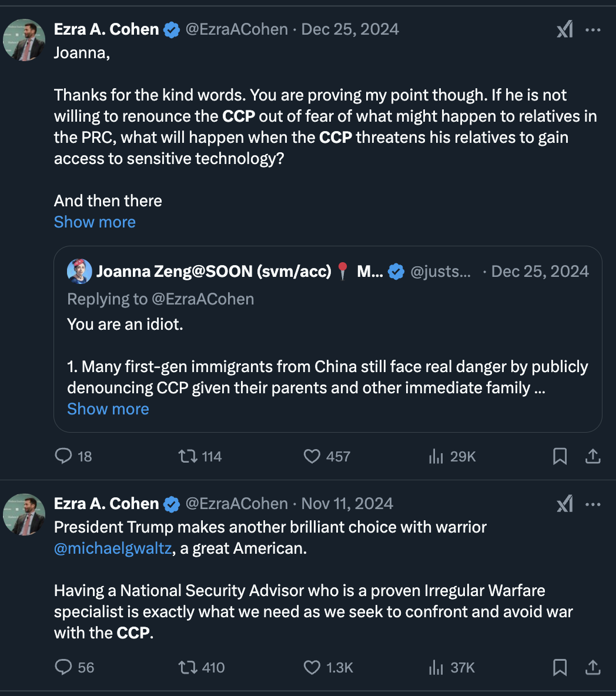Image resolution: width=616 pixels, height=696 pixels.
Task: Reply to the post with 56 replies
Action: pyautogui.click(x=63, y=667)
